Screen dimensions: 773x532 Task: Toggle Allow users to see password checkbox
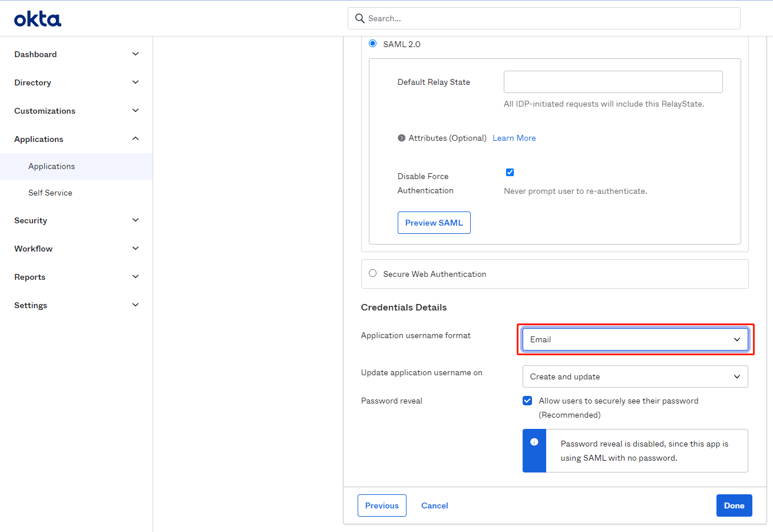point(527,401)
